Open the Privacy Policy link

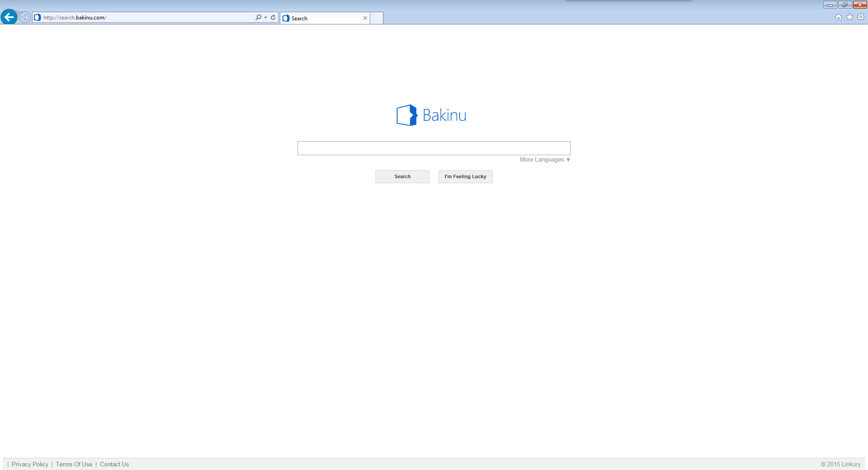coord(30,465)
